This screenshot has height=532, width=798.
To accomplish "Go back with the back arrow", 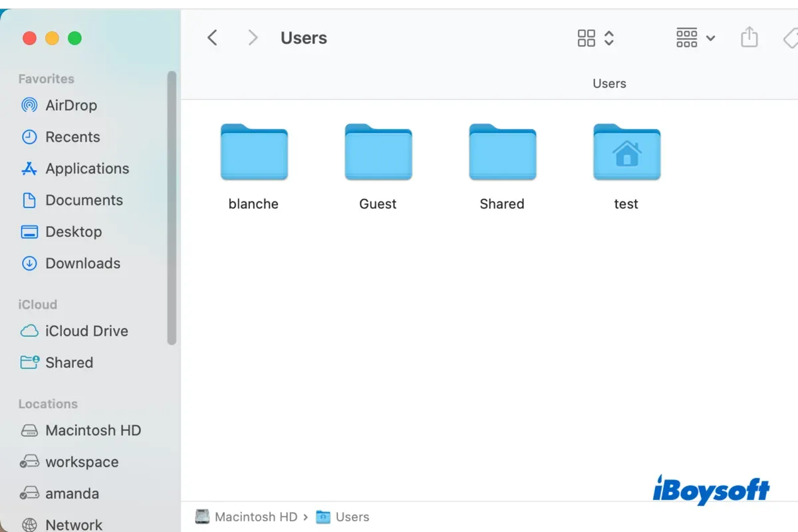I will [212, 38].
